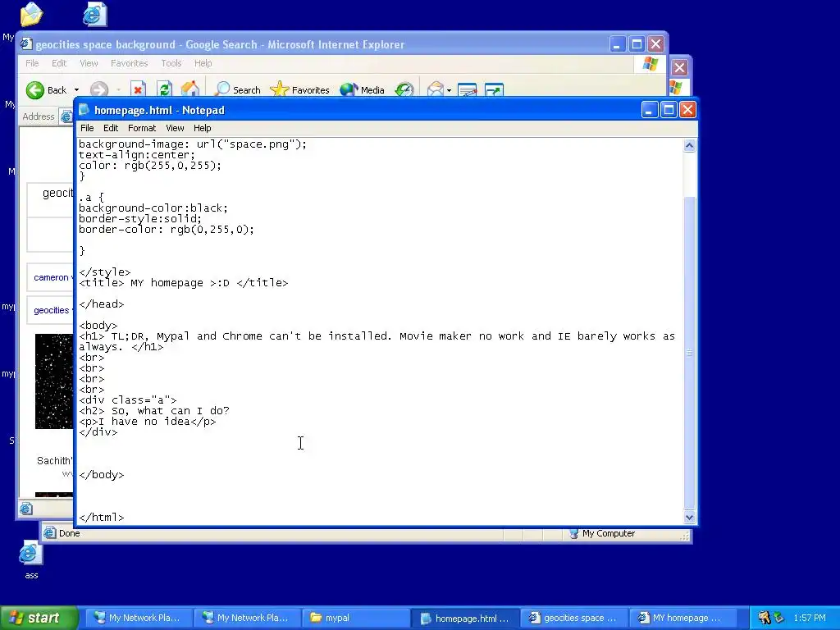Open the Back history dropdown arrow
The image size is (840, 630).
(x=76, y=90)
